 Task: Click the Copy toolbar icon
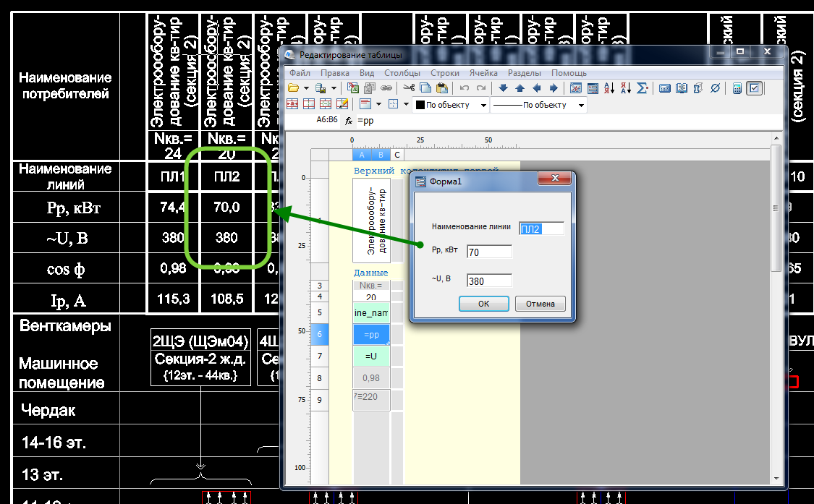tap(425, 88)
